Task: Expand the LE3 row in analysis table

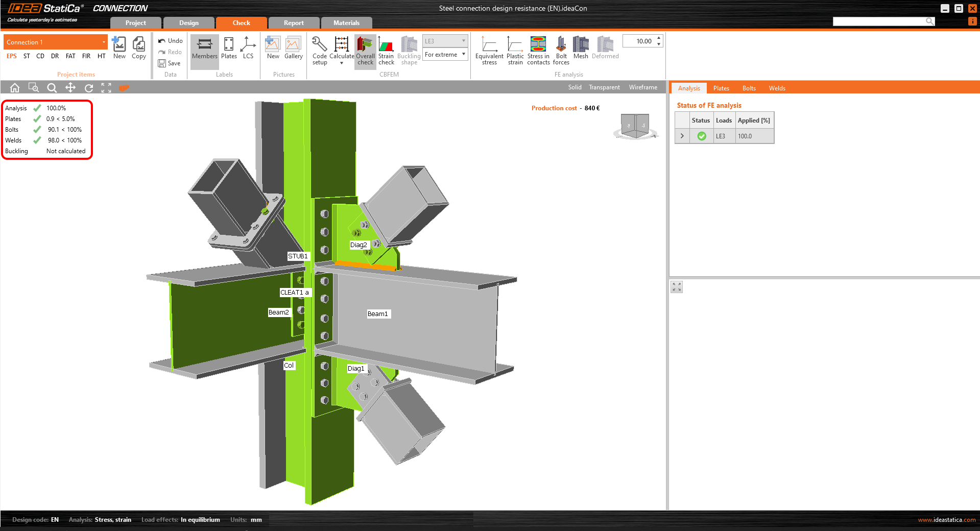Action: (682, 136)
